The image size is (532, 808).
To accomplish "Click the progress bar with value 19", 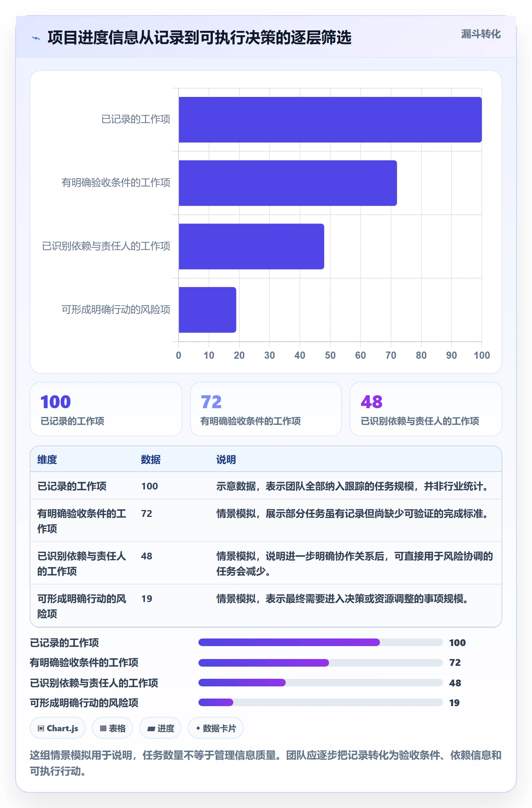I will click(x=320, y=702).
